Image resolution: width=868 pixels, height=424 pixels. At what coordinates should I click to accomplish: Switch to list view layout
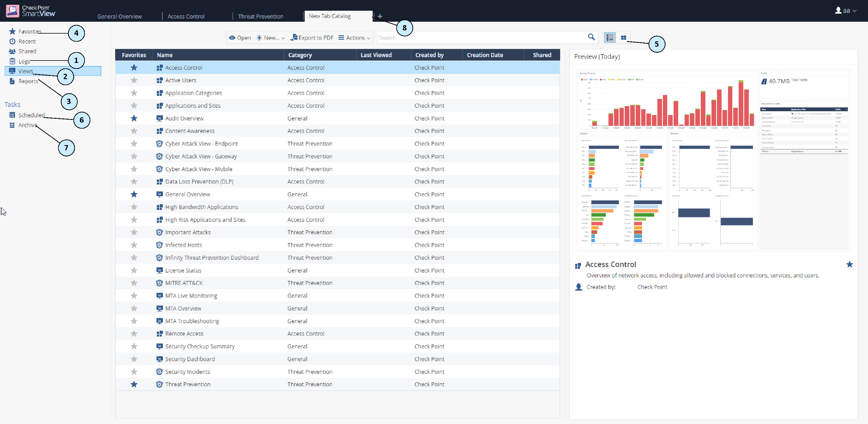[x=610, y=37]
